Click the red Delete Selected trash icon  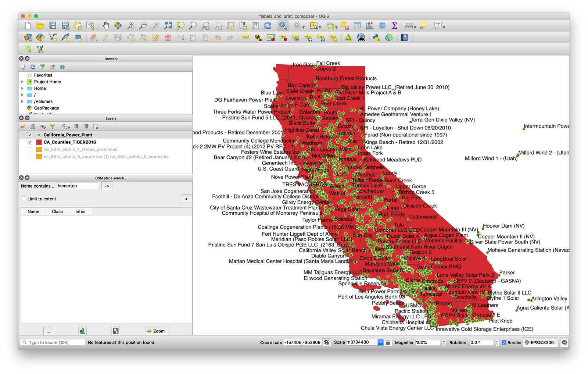pyautogui.click(x=168, y=37)
